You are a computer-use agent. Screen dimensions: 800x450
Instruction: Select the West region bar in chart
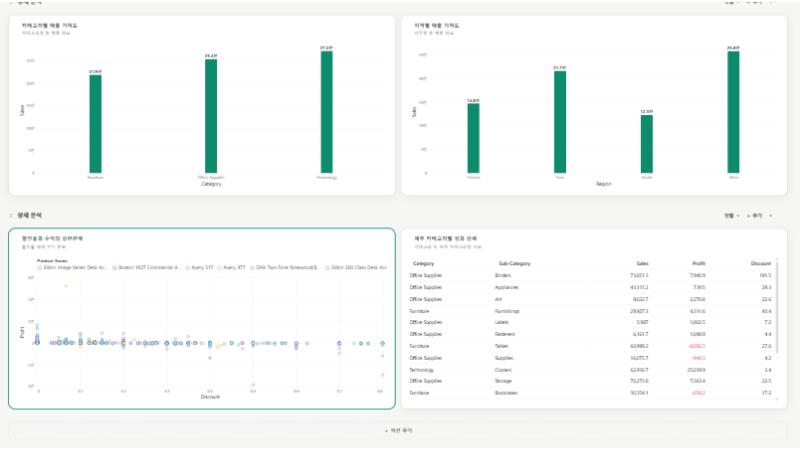click(x=733, y=112)
